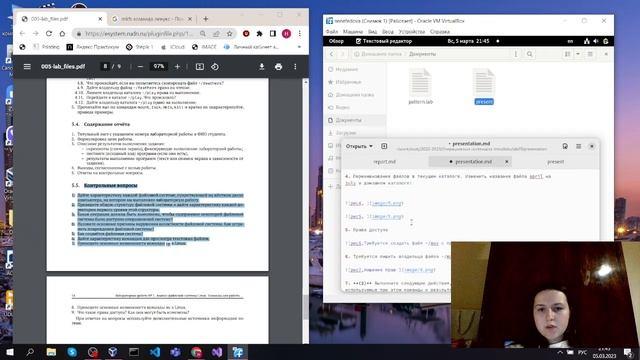The height and width of the screenshot is (360, 640).
Task: Open the Открыть dropdown in text editor
Action: (x=359, y=146)
